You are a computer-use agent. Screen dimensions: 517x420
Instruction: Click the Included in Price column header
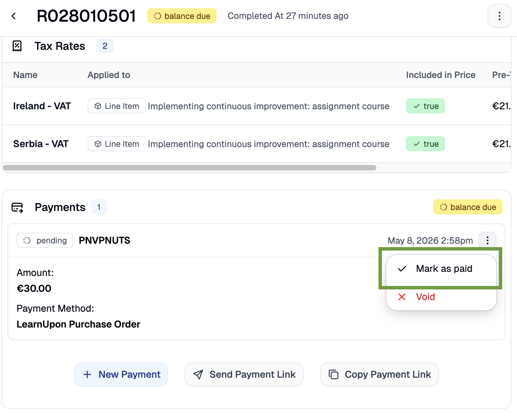(x=441, y=75)
